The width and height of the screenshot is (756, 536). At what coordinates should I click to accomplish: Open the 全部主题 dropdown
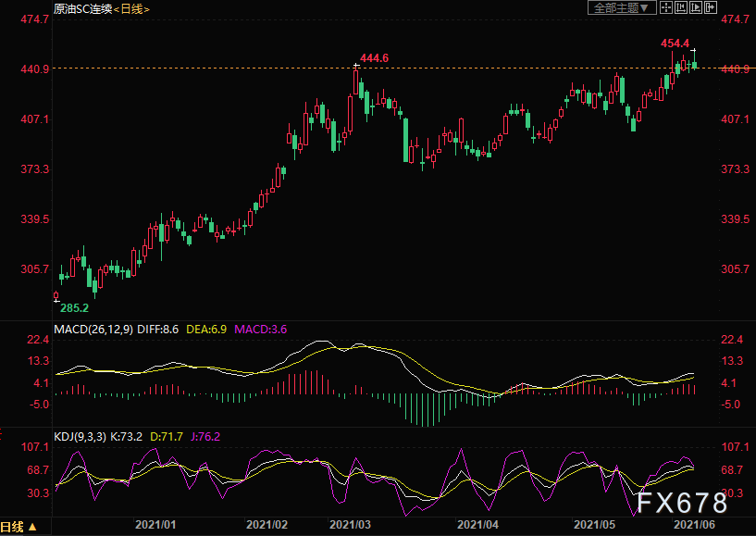[622, 7]
